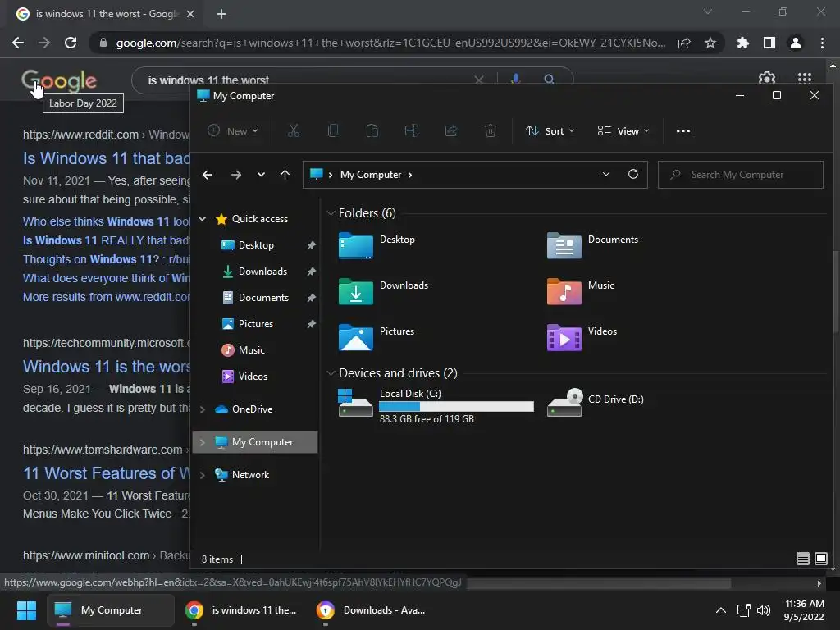Switch to large thumbnails view icon
The image size is (840, 630).
coord(820,559)
